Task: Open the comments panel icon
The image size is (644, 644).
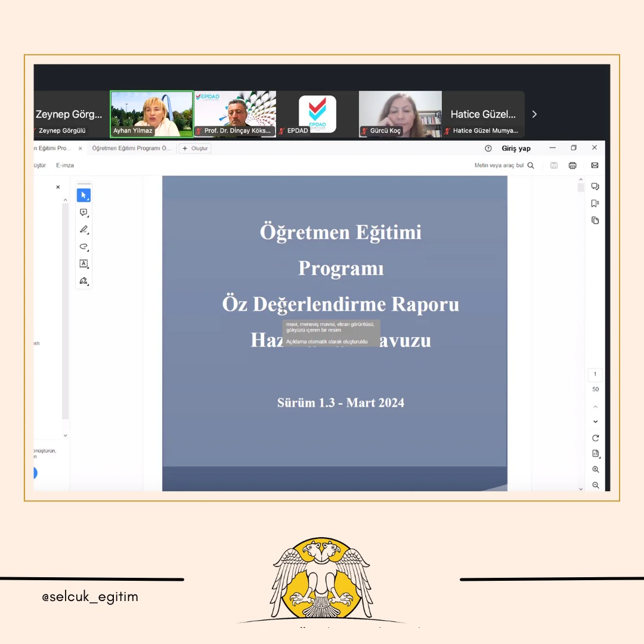Action: click(x=595, y=187)
